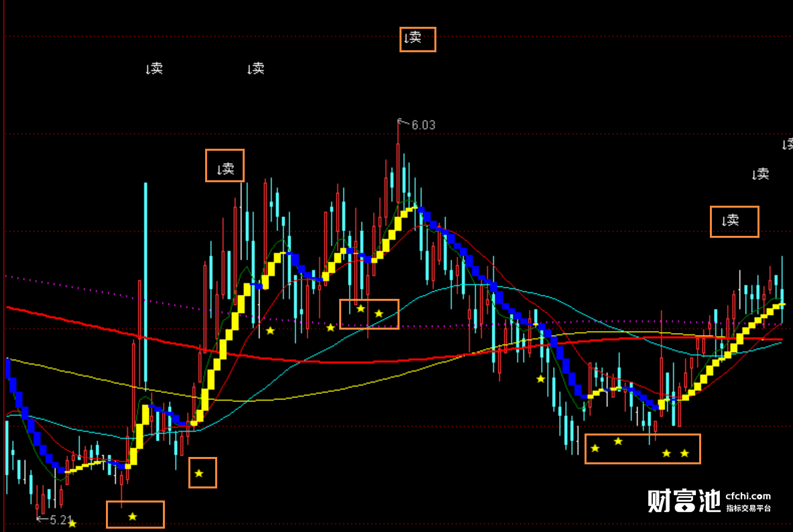
Task: Click the 5.21 low price label
Action: pyautogui.click(x=61, y=520)
